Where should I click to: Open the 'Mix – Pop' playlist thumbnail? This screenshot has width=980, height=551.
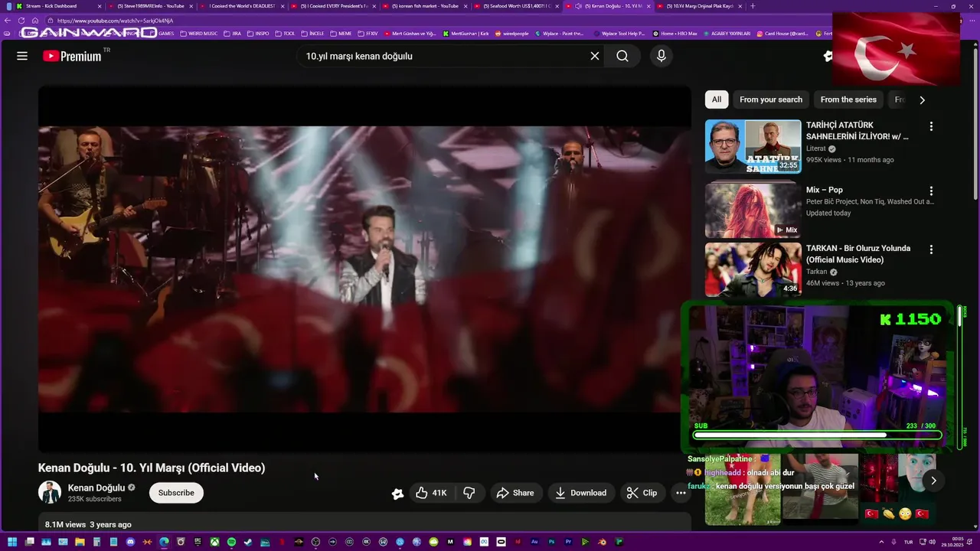point(753,210)
